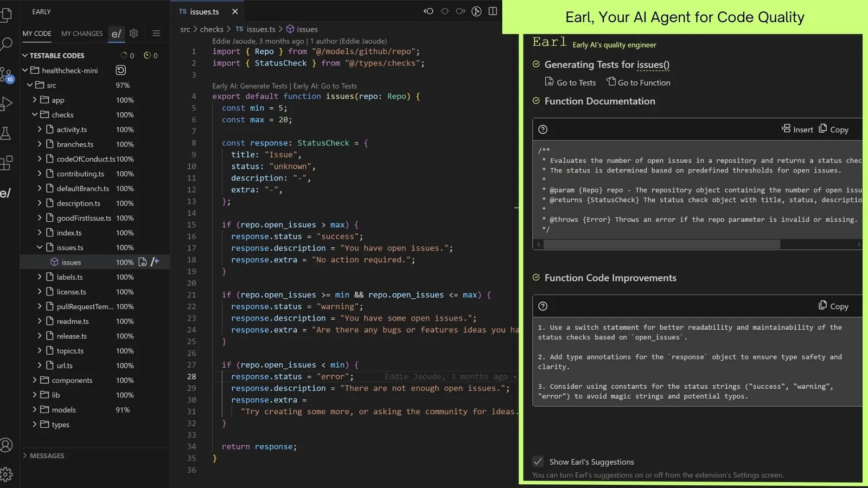Insert the generated function documentation

pos(797,129)
